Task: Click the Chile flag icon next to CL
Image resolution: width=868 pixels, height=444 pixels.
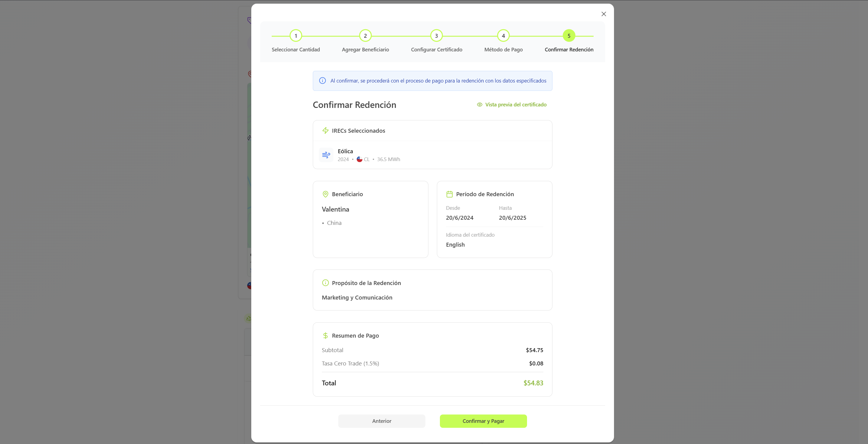Action: tap(359, 159)
